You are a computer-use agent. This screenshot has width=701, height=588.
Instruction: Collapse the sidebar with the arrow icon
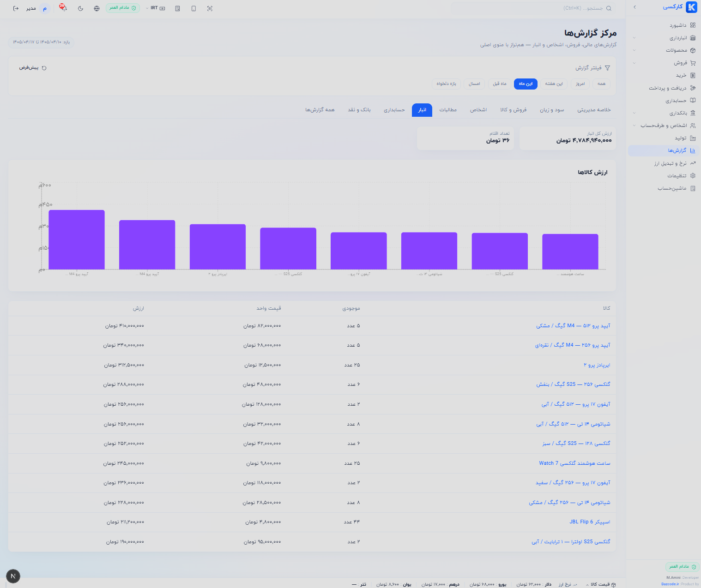635,7
